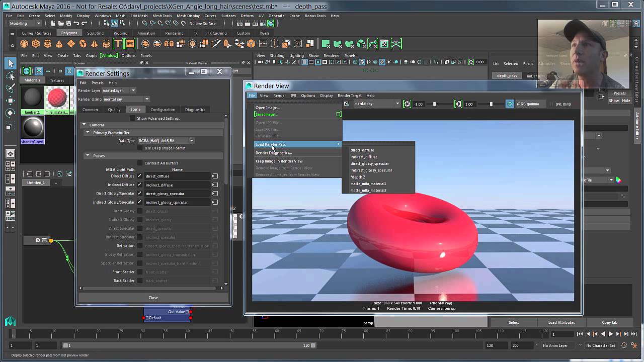
Task: Open the Render Layer masterLayer dropdown
Action: (x=119, y=90)
